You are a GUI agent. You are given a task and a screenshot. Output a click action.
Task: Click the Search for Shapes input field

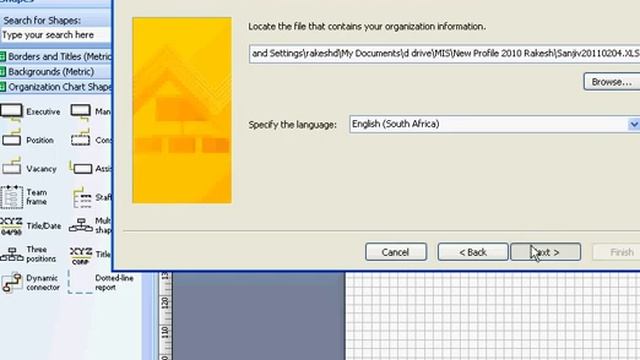[x=56, y=35]
